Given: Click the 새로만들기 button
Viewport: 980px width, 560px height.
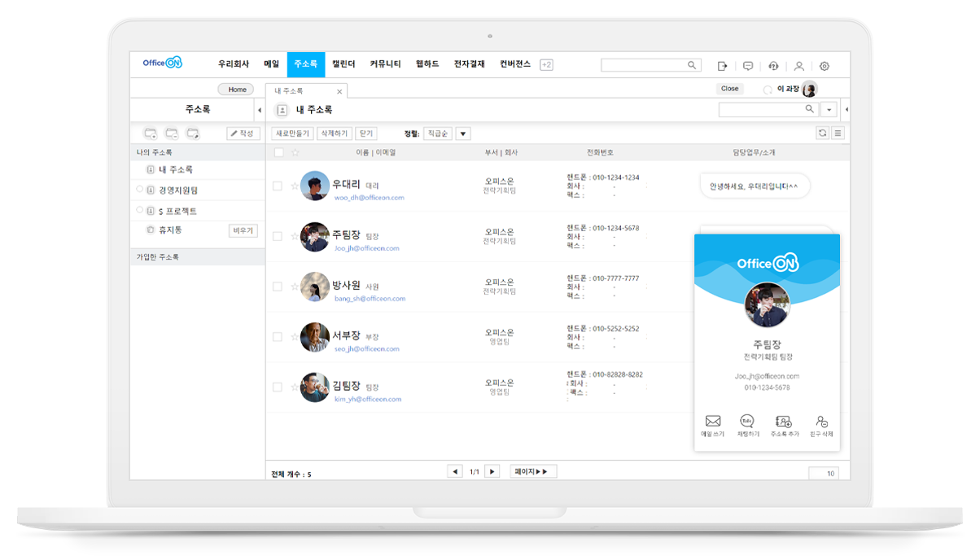Looking at the screenshot, I should 292,133.
